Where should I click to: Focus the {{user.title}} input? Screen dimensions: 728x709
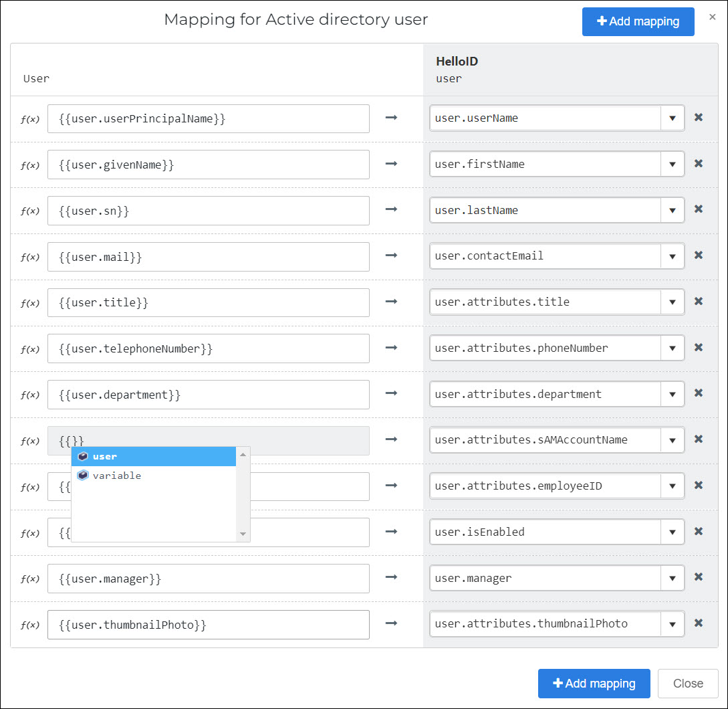pos(209,303)
